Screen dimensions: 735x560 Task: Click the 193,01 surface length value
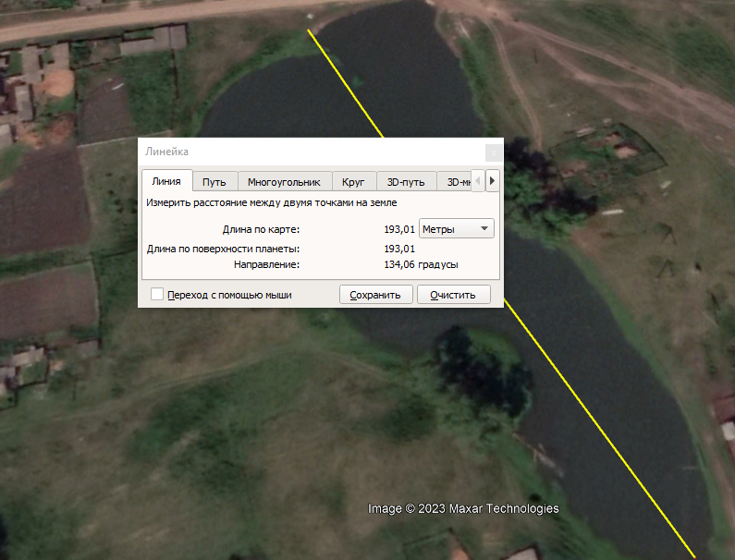[399, 249]
